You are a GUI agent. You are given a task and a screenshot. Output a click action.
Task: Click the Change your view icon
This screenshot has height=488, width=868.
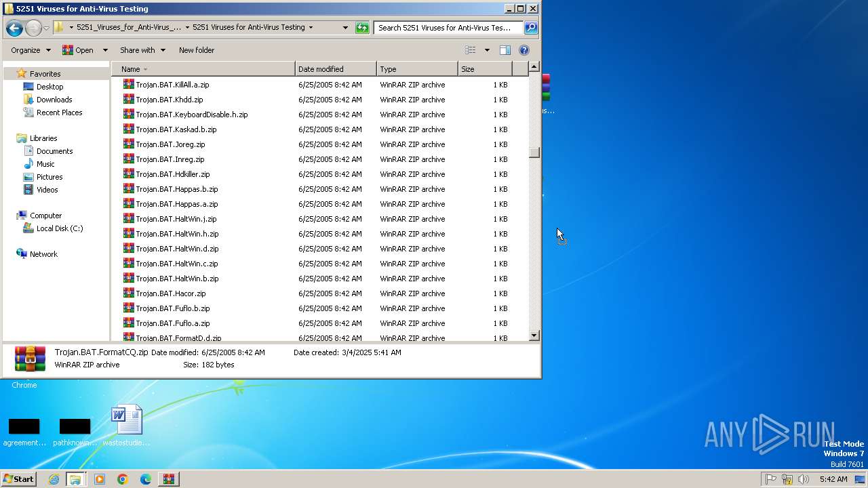coord(471,50)
